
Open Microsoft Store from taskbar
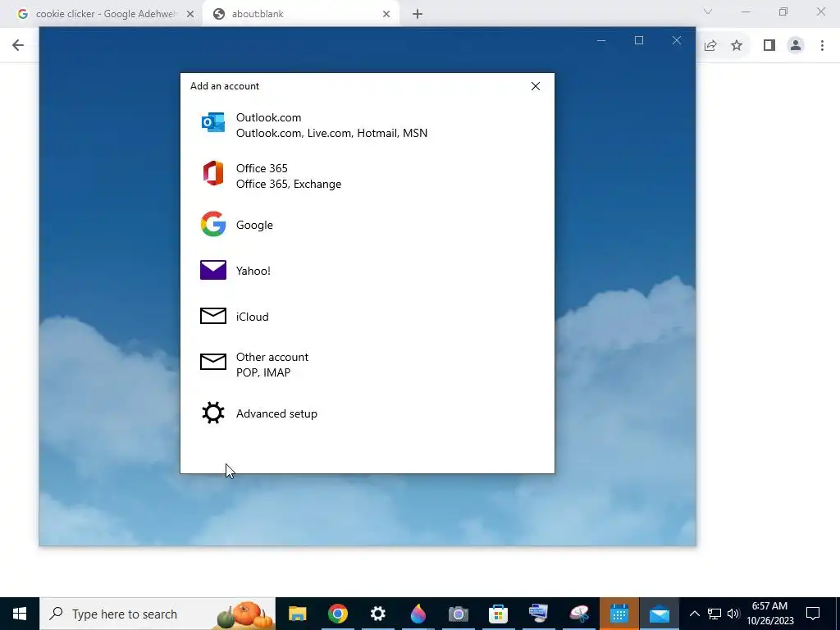(x=498, y=614)
